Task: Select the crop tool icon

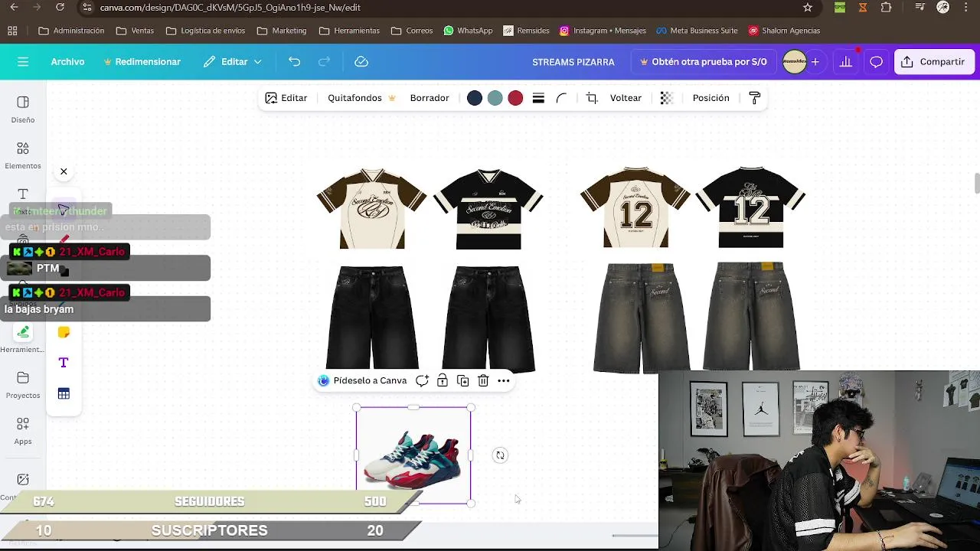Action: (592, 98)
